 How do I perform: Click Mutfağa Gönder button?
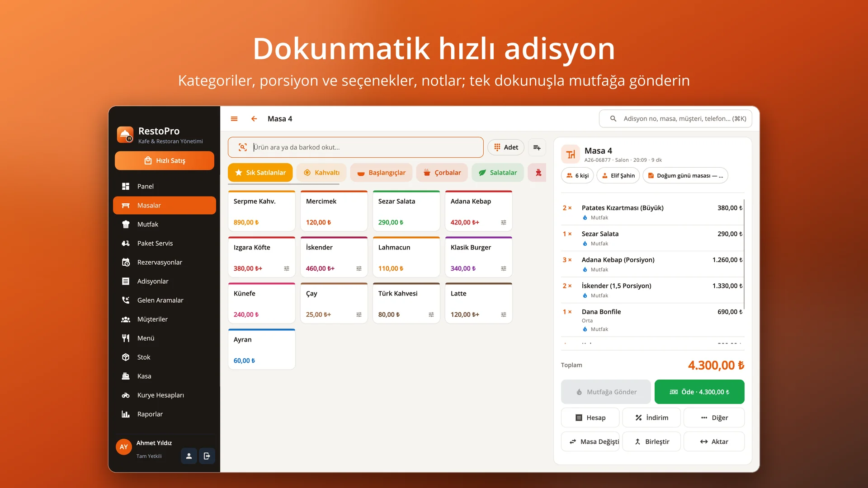(606, 392)
